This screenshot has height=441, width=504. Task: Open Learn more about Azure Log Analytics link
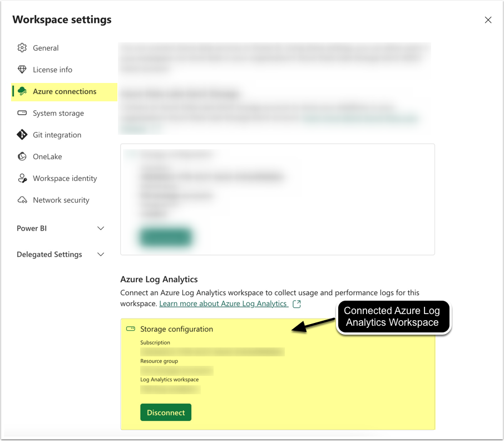tap(223, 303)
